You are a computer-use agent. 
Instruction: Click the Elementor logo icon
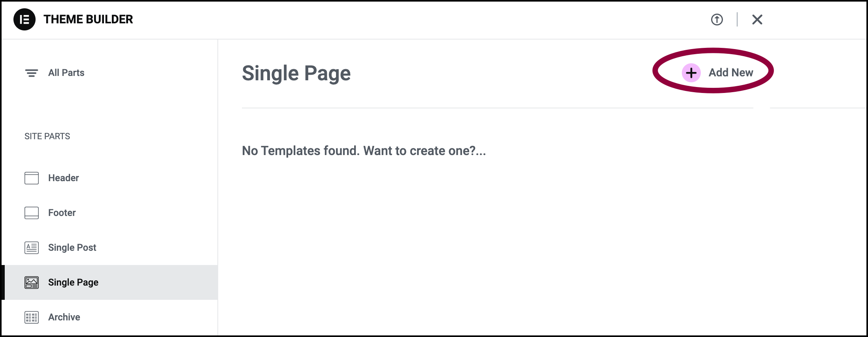(25, 19)
